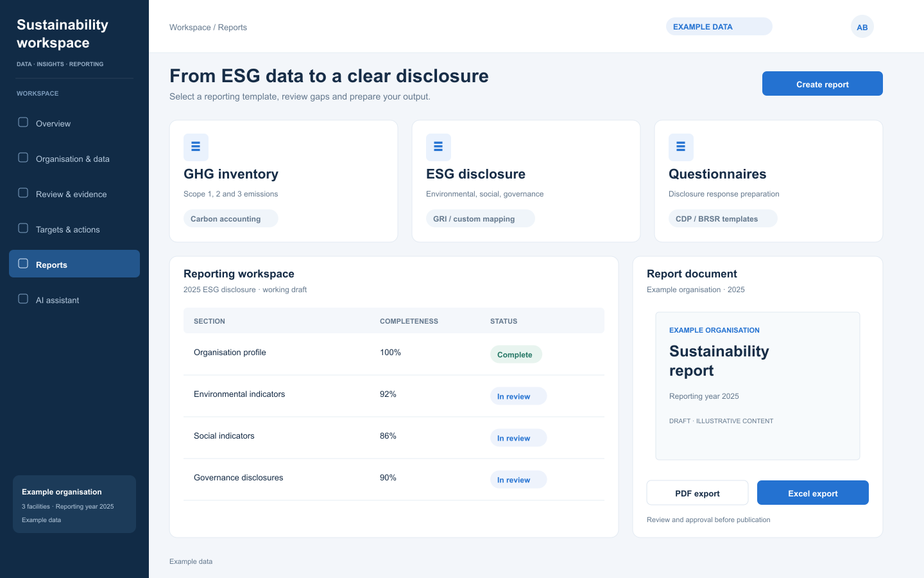
Task: Click the Organisation profile row
Action: click(x=394, y=354)
